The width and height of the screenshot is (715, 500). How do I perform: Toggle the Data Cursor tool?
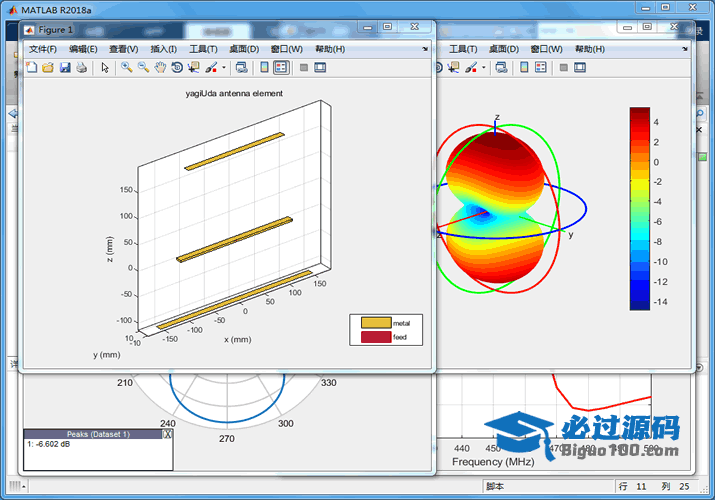194,67
